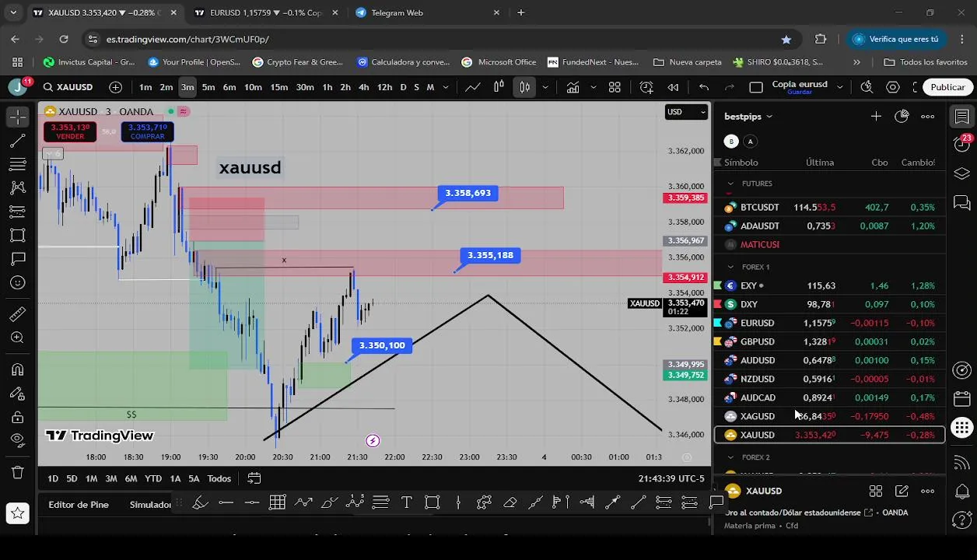Open quick search lightning magnifier icon
Viewport: 977px width, 560px height.
867,87
